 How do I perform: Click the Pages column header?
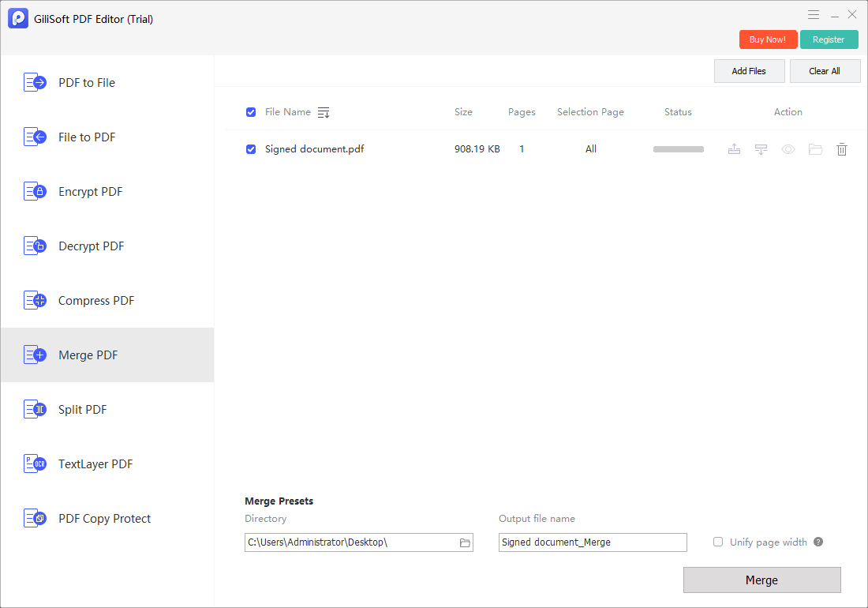522,112
